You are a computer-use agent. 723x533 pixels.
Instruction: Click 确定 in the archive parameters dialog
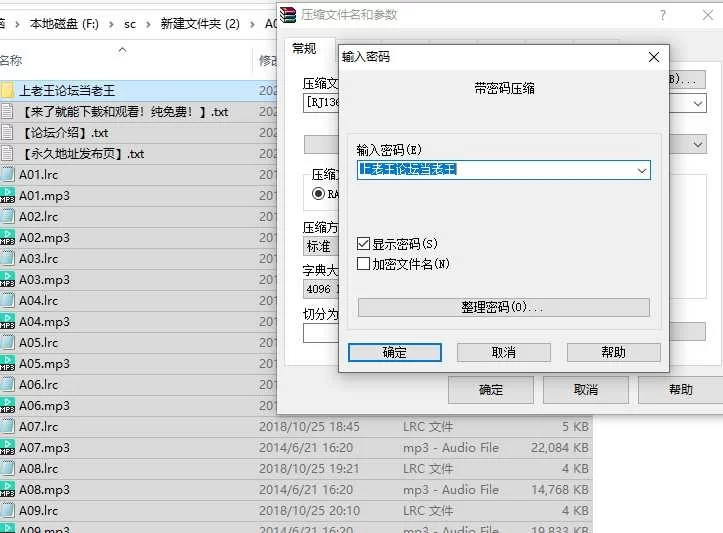click(x=491, y=390)
